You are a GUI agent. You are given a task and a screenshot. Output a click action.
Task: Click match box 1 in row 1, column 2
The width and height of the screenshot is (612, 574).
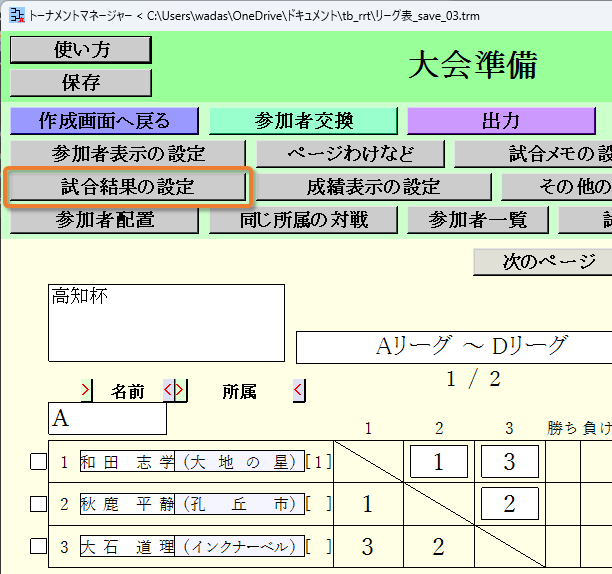point(439,462)
